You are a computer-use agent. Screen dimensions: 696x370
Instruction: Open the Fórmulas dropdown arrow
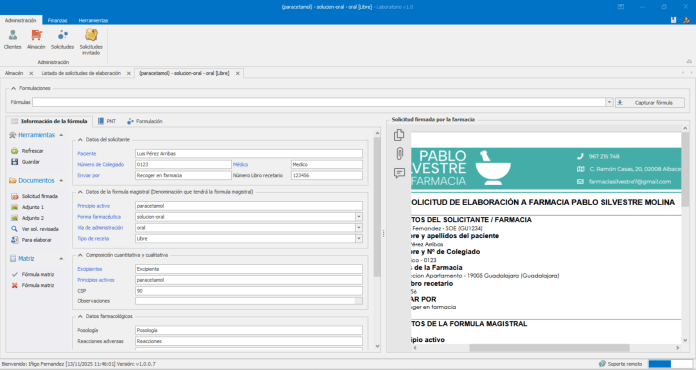[x=609, y=102]
